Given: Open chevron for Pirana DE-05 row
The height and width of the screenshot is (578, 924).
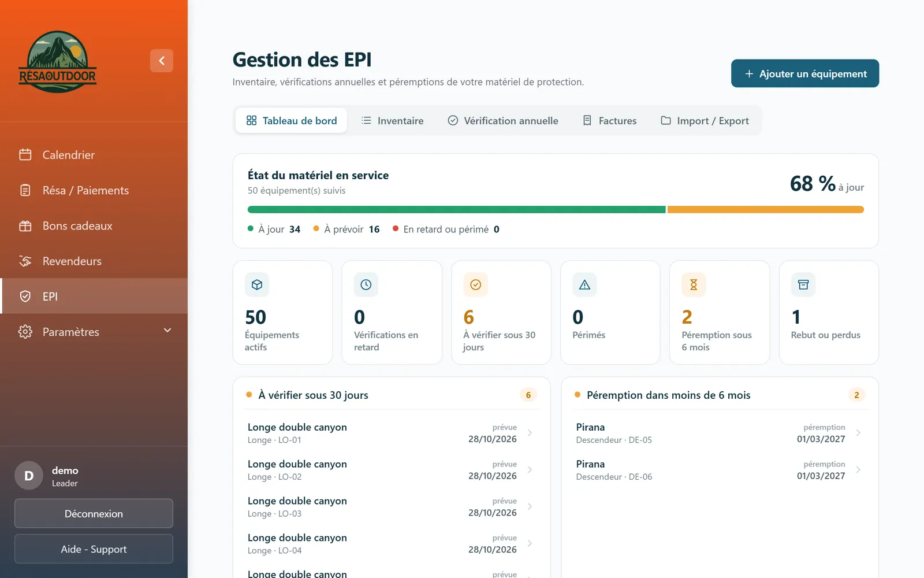Looking at the screenshot, I should (x=858, y=433).
